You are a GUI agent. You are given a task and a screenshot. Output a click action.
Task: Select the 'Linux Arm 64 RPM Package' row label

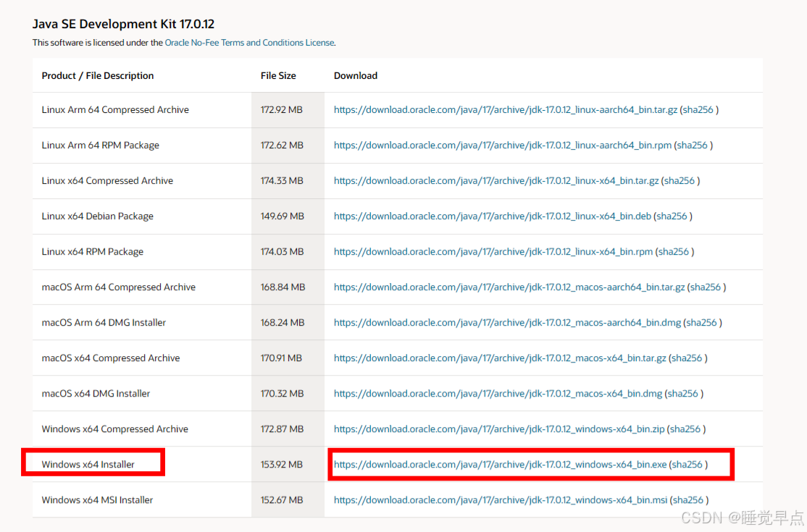pos(101,145)
